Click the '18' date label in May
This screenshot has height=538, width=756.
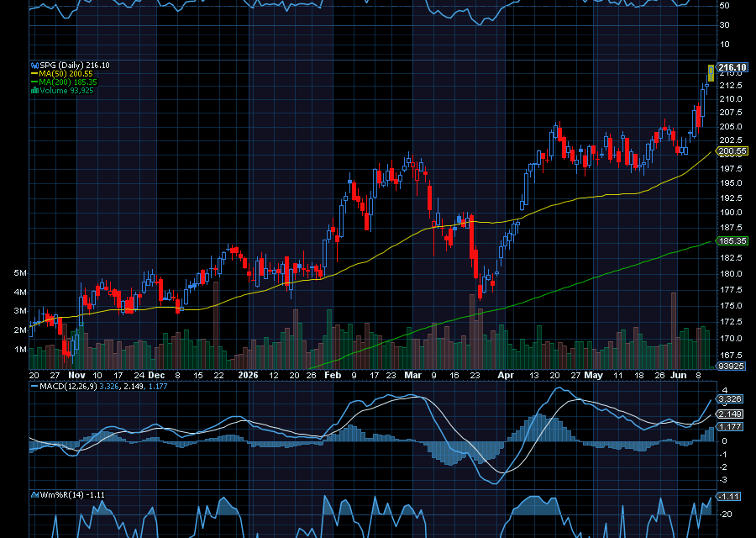coord(639,375)
